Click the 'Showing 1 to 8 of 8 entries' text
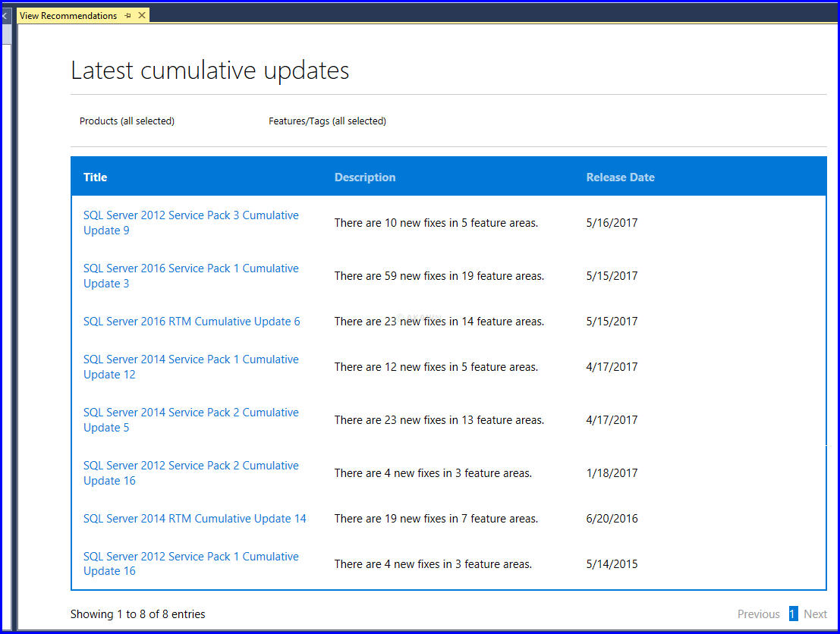840x634 pixels. click(137, 614)
